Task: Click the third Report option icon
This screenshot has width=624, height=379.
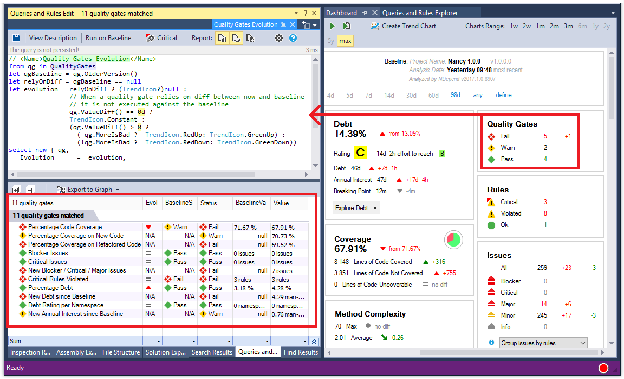Action: point(250,38)
